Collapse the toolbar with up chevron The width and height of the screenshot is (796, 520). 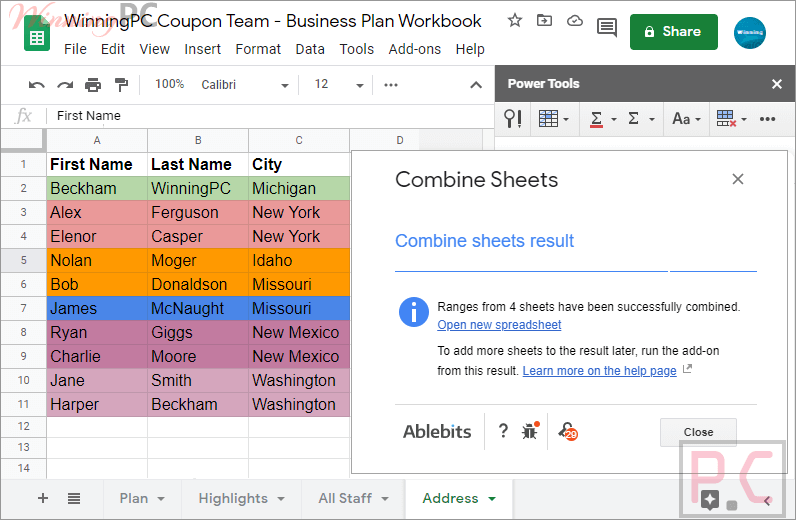pyautogui.click(x=476, y=85)
